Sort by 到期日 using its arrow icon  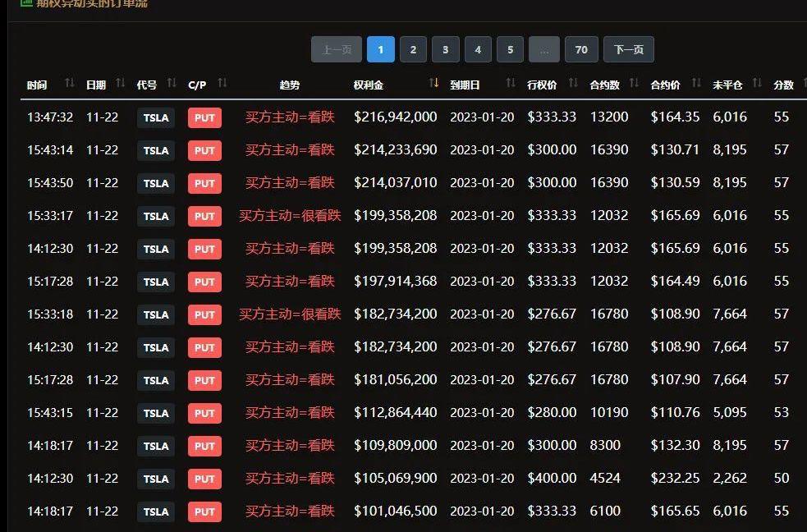click(511, 84)
